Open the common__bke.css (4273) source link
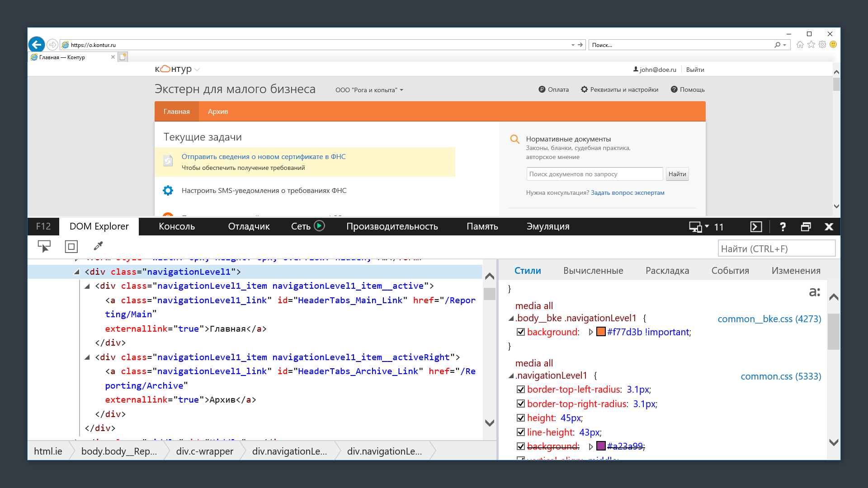868x488 pixels. [769, 319]
